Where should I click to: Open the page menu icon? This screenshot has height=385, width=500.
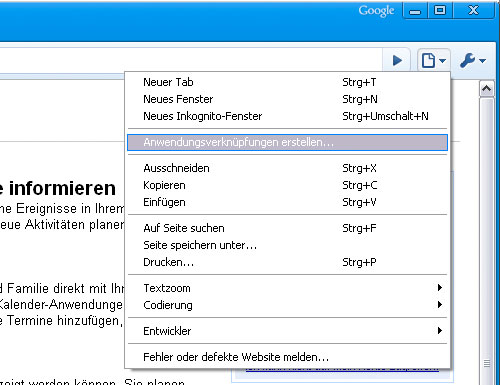(x=434, y=61)
